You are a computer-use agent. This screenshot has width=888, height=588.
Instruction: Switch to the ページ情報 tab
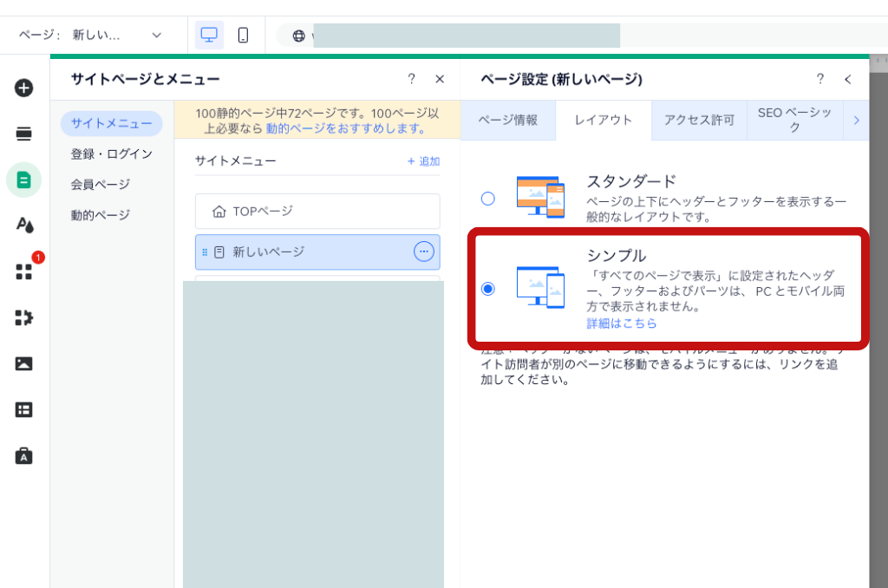pos(508,121)
